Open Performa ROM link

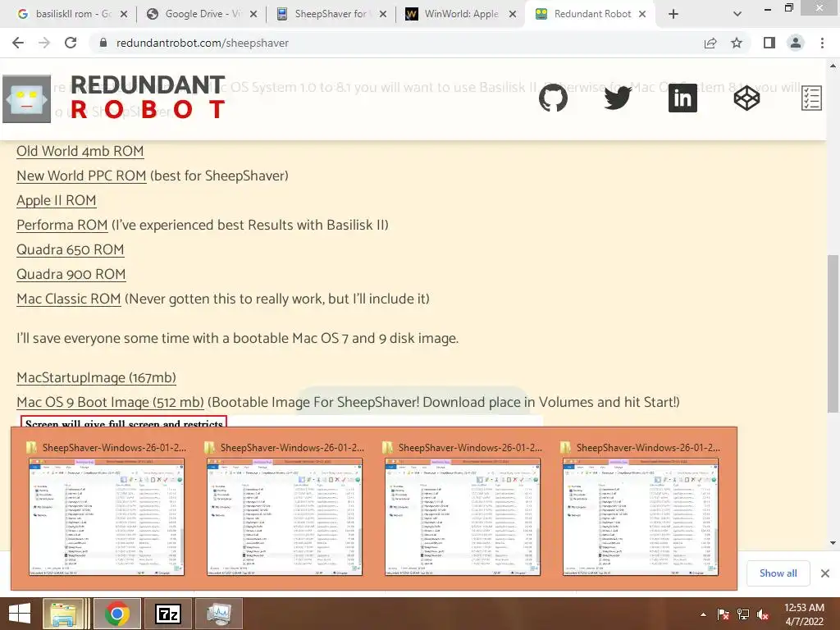click(x=62, y=225)
